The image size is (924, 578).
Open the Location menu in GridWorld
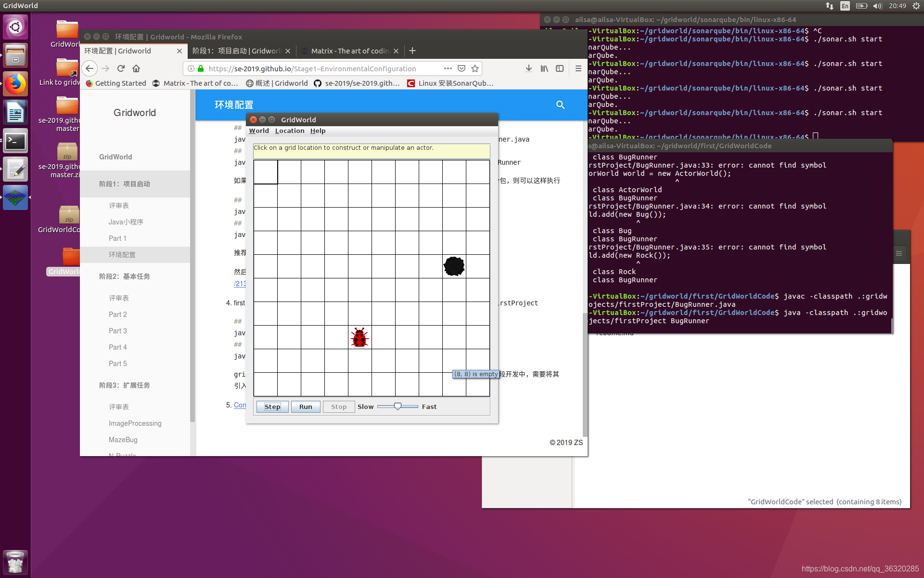click(x=289, y=131)
